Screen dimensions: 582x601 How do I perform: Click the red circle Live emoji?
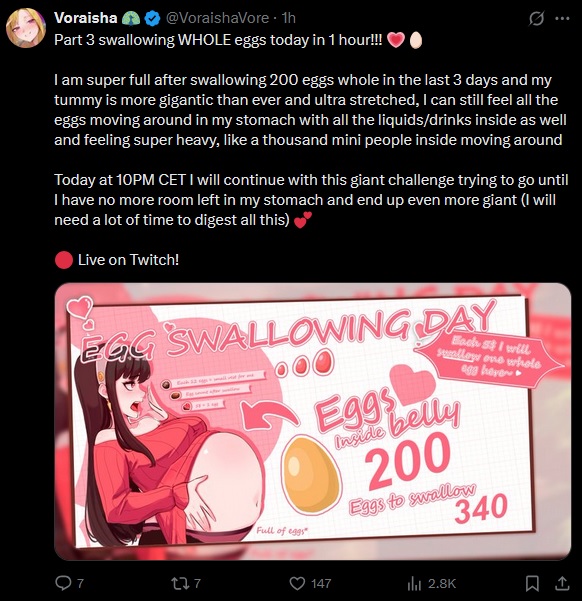[x=64, y=260]
